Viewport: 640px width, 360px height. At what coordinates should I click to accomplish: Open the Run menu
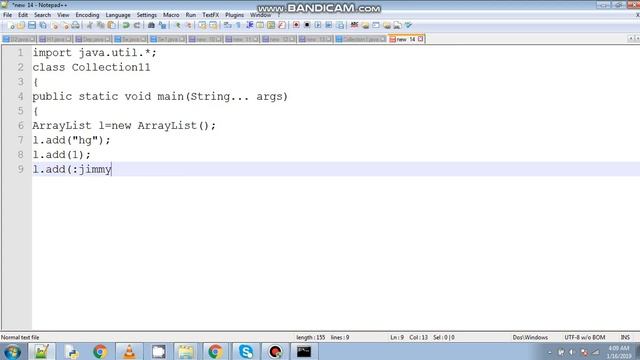[191, 15]
